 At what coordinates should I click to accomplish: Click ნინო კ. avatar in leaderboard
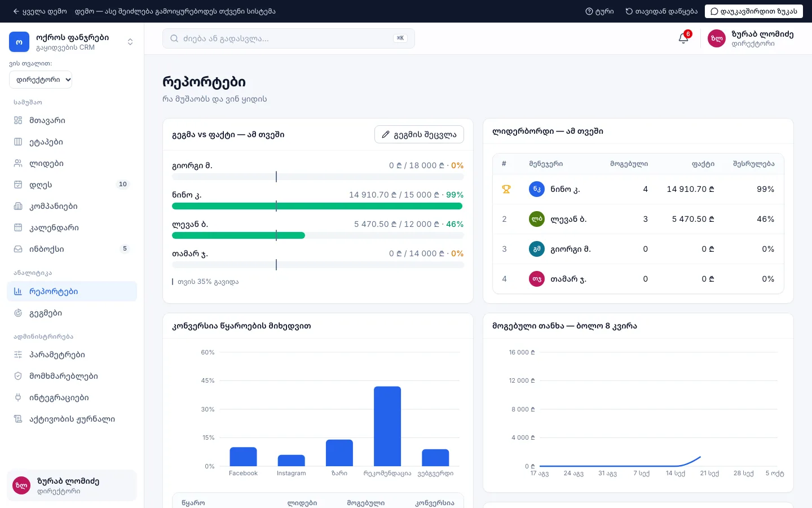(537, 189)
